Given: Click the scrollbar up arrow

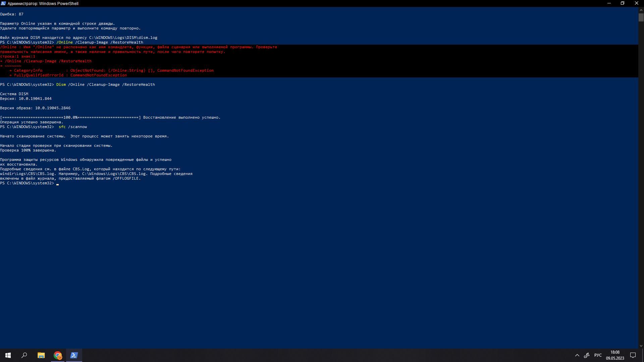Looking at the screenshot, I should (x=641, y=10).
